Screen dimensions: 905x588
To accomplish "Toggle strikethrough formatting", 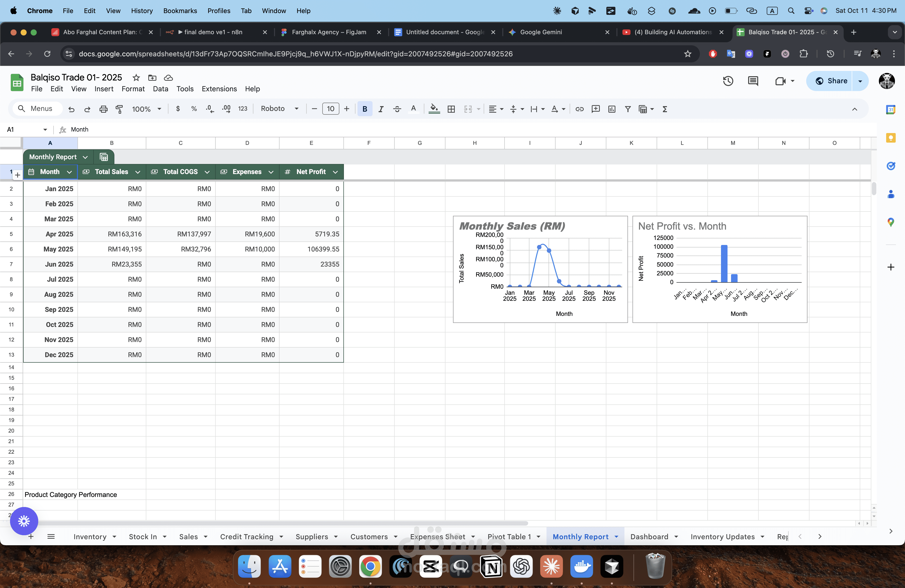I will pos(397,109).
